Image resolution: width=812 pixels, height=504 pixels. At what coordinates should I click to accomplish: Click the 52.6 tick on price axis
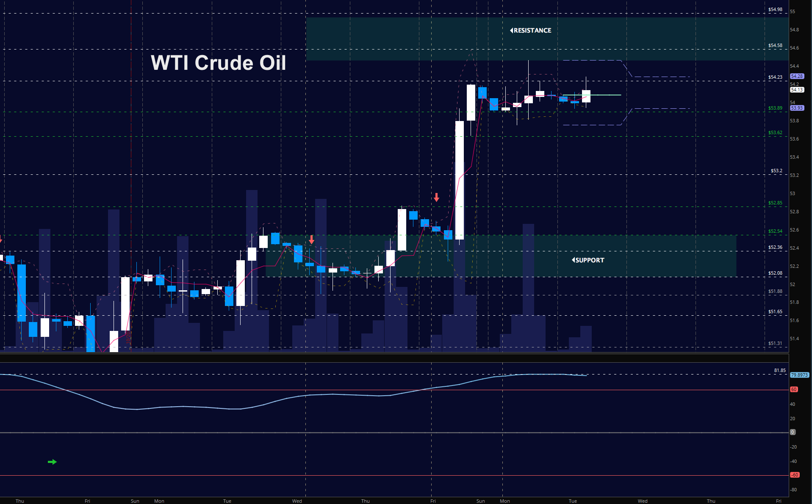(x=794, y=230)
